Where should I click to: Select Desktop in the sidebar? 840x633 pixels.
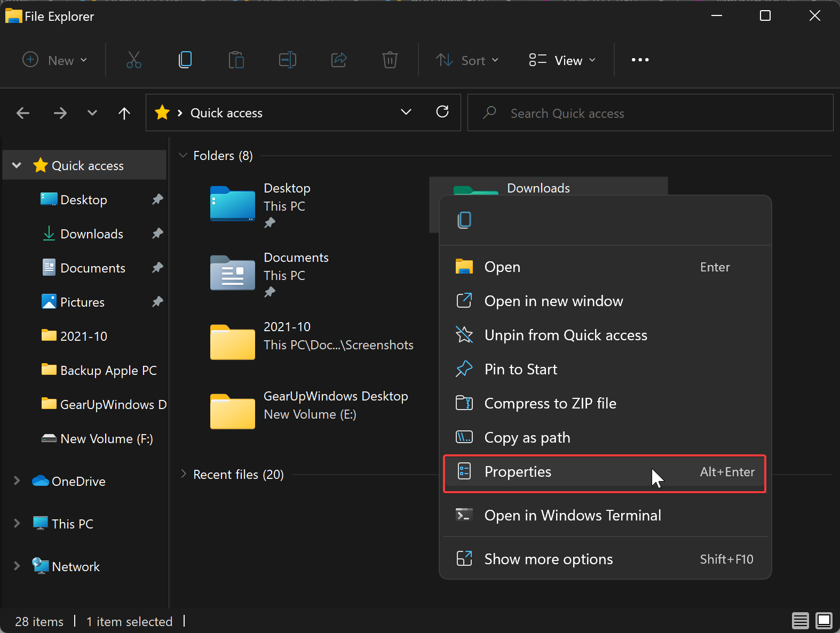(84, 199)
